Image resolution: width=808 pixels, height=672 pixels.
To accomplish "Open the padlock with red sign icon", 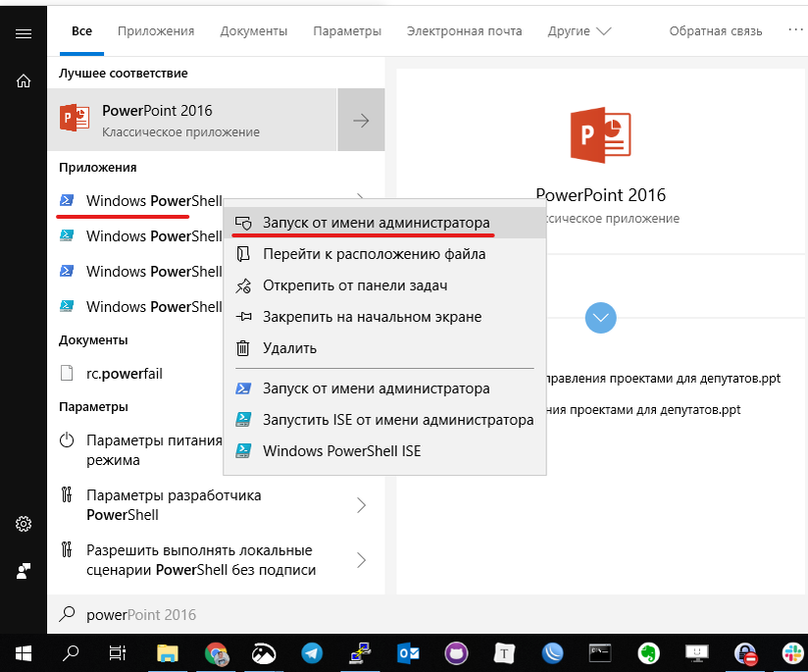I will pos(745,653).
